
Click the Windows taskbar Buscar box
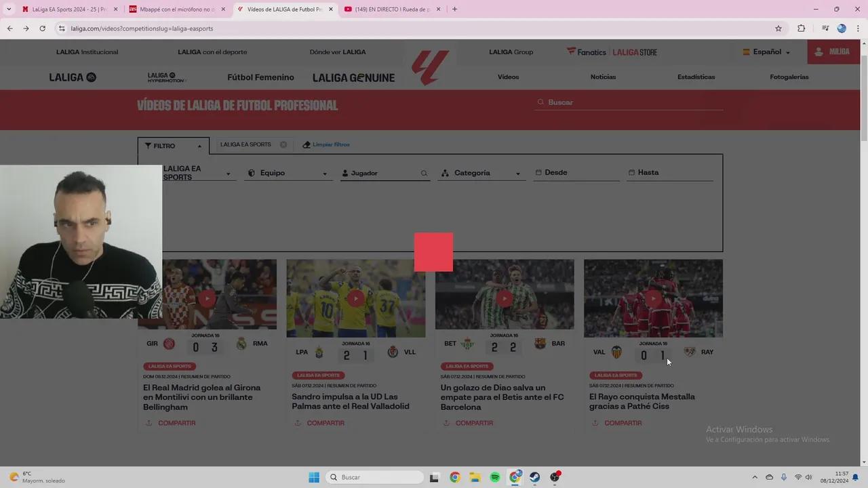[x=375, y=477]
